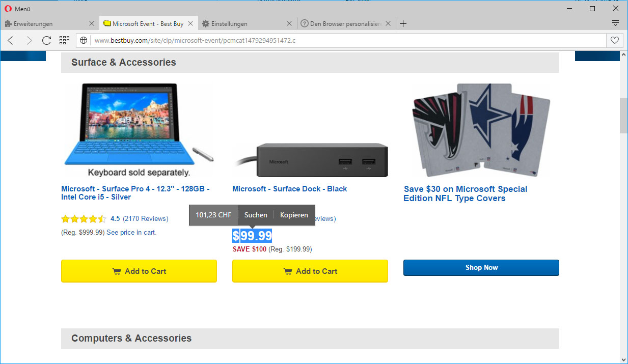Click the scrollbar down arrow

623,359
